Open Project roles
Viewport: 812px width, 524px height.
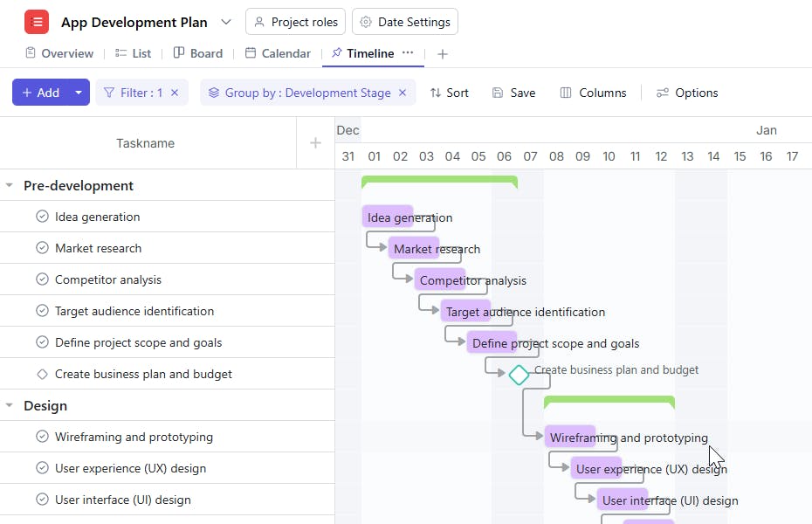[x=296, y=22]
